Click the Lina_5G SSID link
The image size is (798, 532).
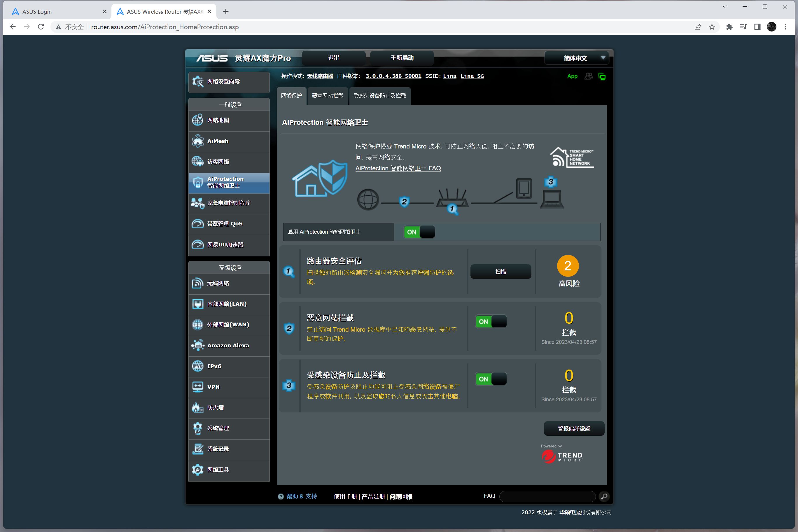[x=472, y=76]
